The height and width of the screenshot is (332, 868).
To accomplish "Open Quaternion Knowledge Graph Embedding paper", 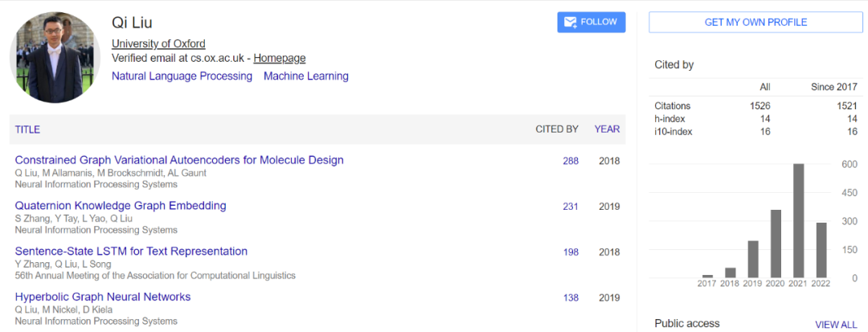I will [121, 206].
